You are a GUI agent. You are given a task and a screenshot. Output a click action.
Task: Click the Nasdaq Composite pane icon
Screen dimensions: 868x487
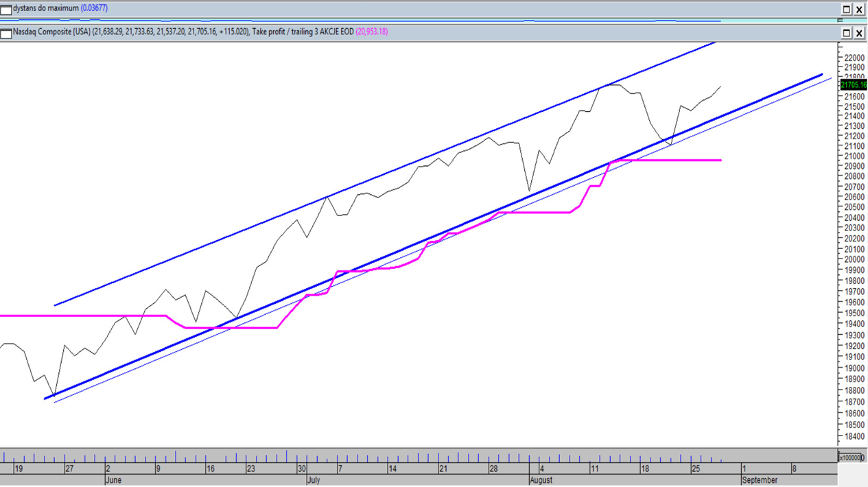(x=6, y=33)
